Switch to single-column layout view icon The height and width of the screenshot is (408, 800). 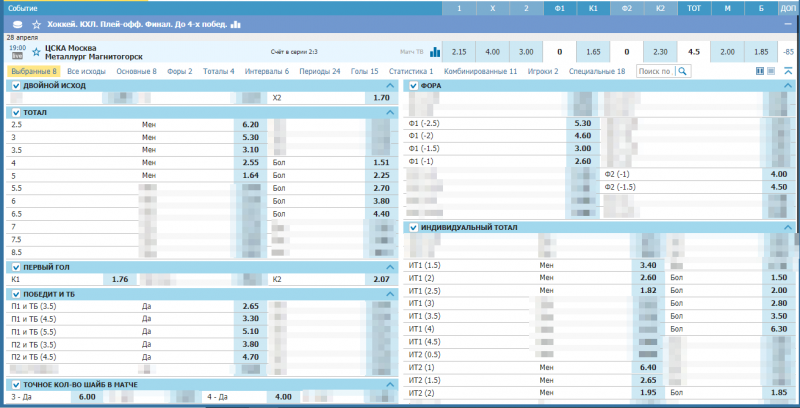(773, 71)
